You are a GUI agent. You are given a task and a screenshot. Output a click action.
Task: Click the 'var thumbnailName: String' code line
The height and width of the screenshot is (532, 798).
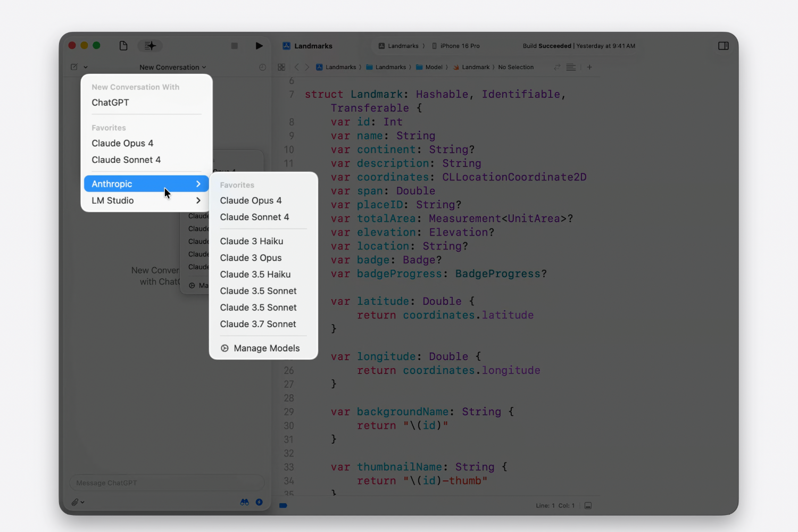coord(419,467)
